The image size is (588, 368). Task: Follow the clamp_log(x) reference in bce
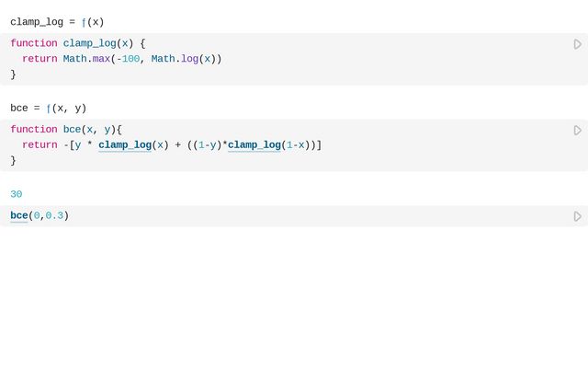[x=124, y=145]
